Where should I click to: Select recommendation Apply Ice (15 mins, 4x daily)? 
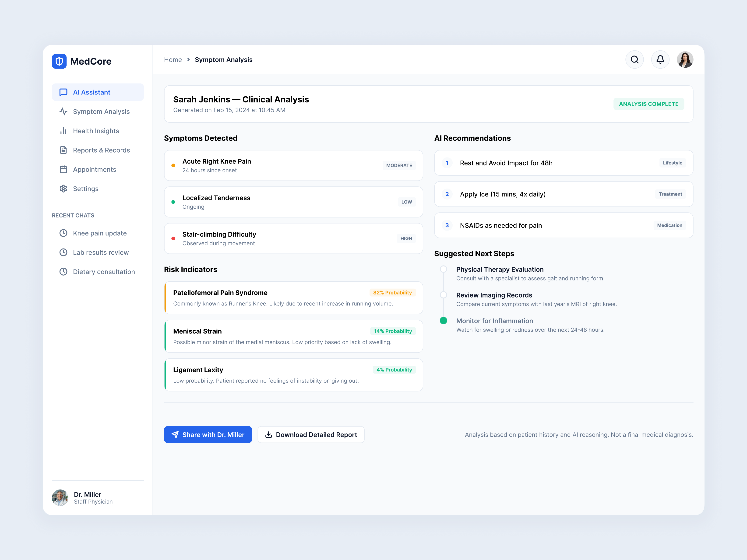tap(564, 194)
